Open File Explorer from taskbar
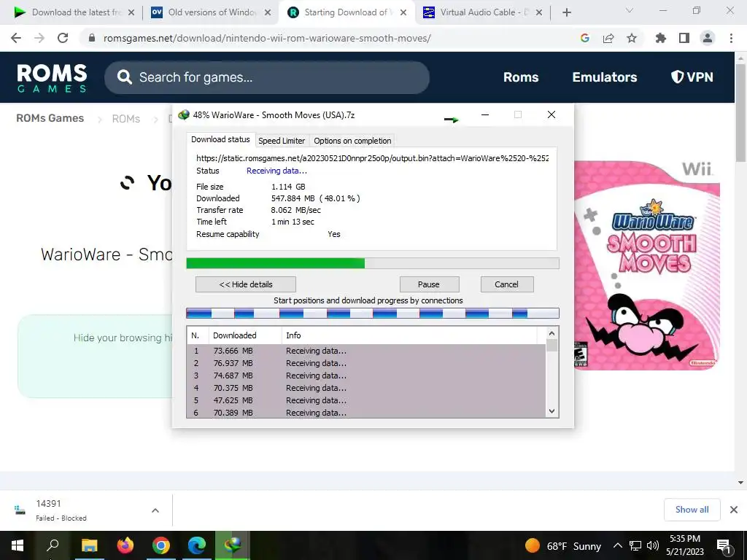 [x=89, y=545]
